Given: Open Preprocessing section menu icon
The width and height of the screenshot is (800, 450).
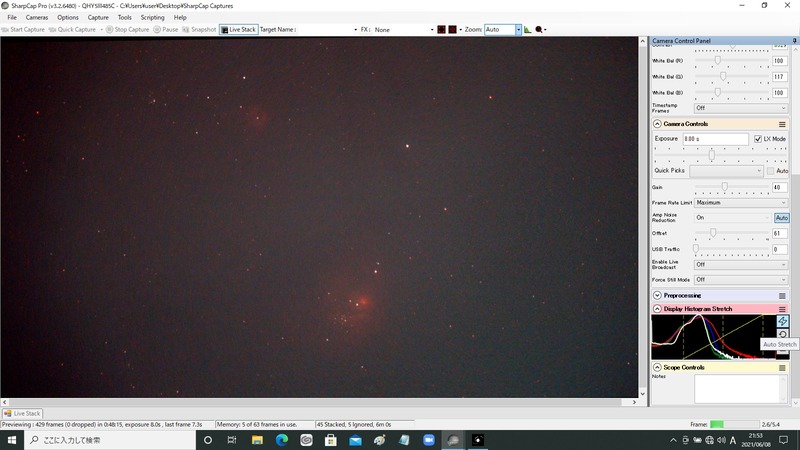Looking at the screenshot, I should (x=782, y=295).
